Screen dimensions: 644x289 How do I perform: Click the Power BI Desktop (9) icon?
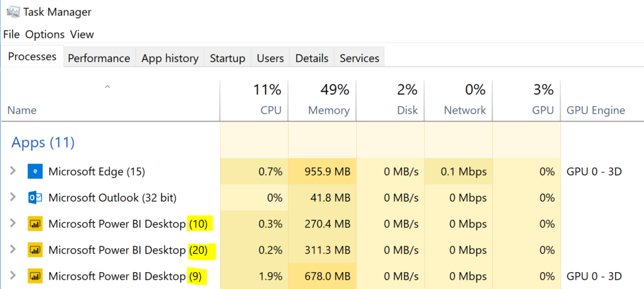pos(35,276)
